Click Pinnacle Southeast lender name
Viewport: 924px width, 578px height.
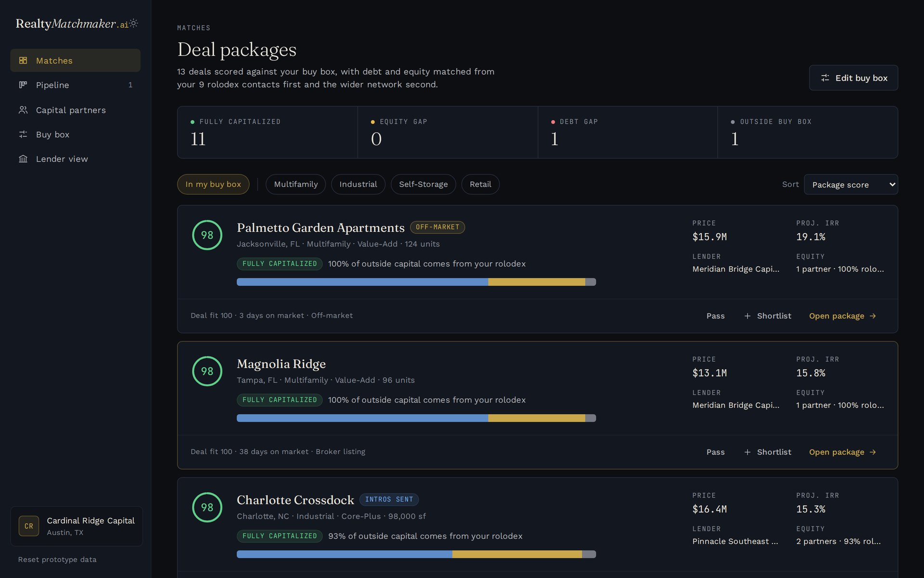tap(735, 541)
